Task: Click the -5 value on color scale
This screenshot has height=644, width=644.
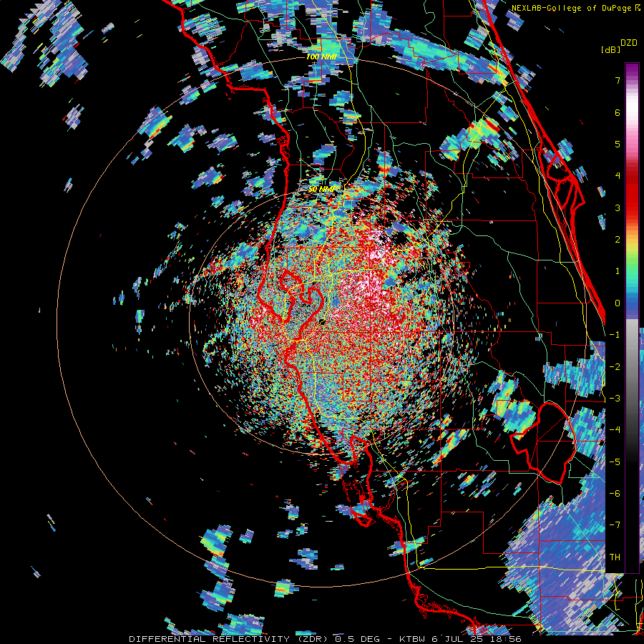Action: pos(615,462)
